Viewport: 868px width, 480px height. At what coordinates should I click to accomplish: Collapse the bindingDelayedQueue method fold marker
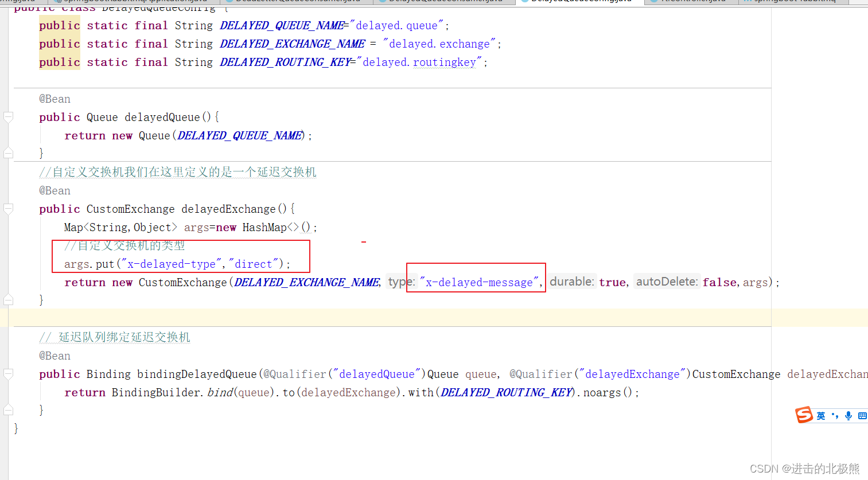(8, 374)
